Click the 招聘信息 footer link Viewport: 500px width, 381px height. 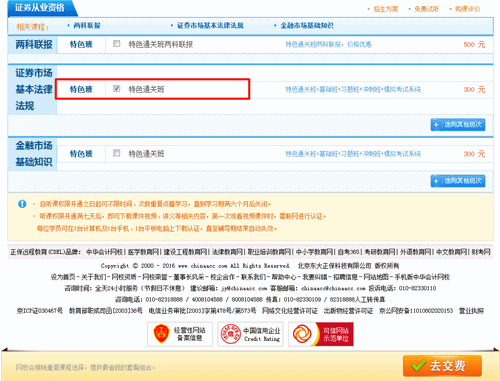pos(345,277)
